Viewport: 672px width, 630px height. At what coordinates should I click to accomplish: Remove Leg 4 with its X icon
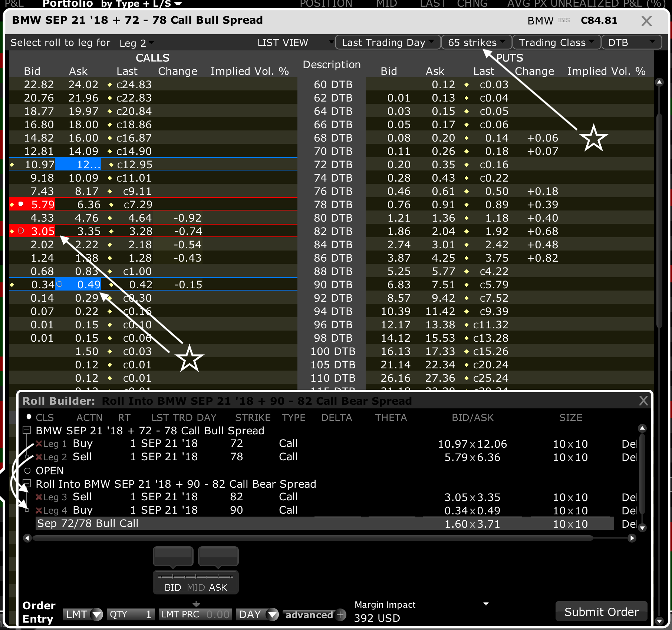[x=39, y=510]
